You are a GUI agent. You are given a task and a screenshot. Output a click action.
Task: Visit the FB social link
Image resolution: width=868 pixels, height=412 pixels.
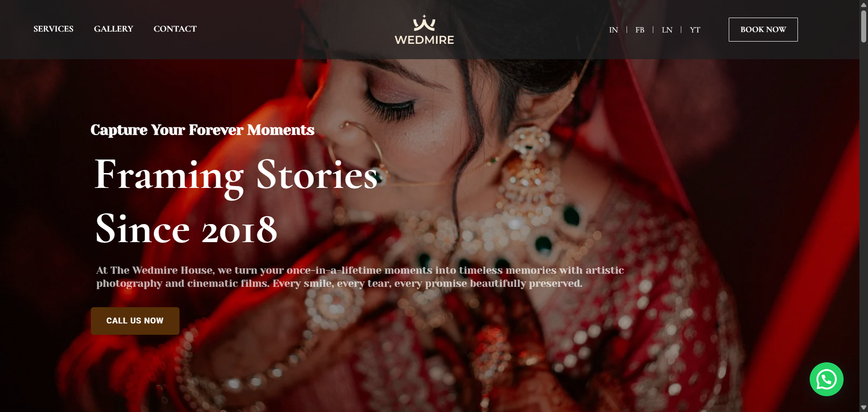pos(640,30)
